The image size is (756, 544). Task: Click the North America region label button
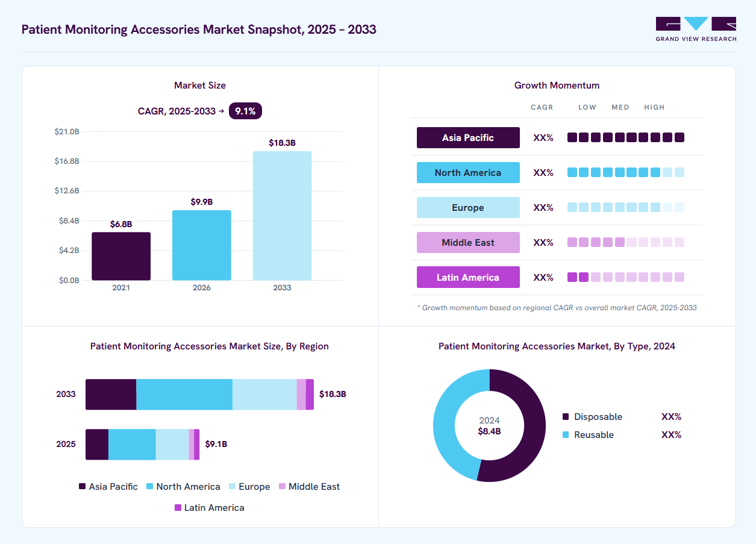[x=468, y=172]
